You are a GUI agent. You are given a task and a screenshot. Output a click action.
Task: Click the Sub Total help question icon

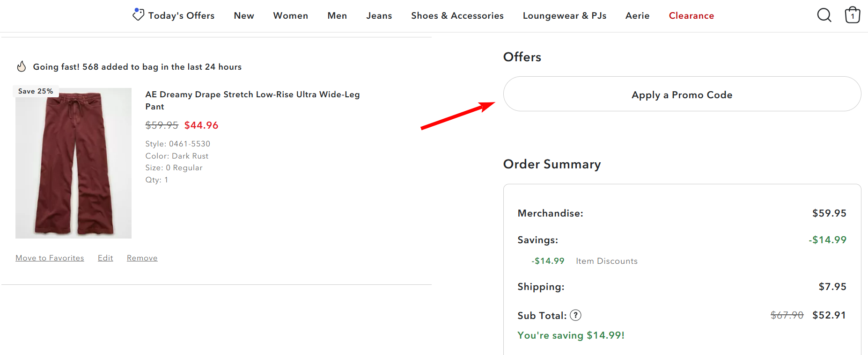[575, 315]
